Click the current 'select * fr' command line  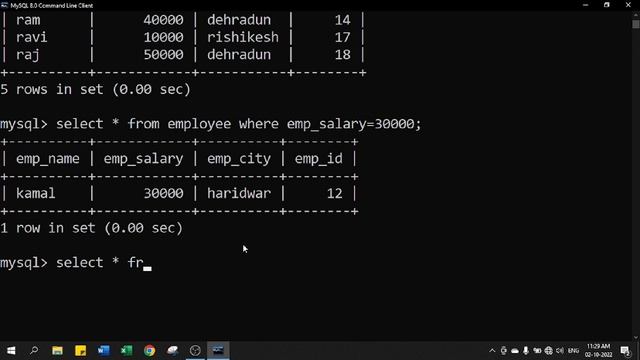tap(76, 263)
